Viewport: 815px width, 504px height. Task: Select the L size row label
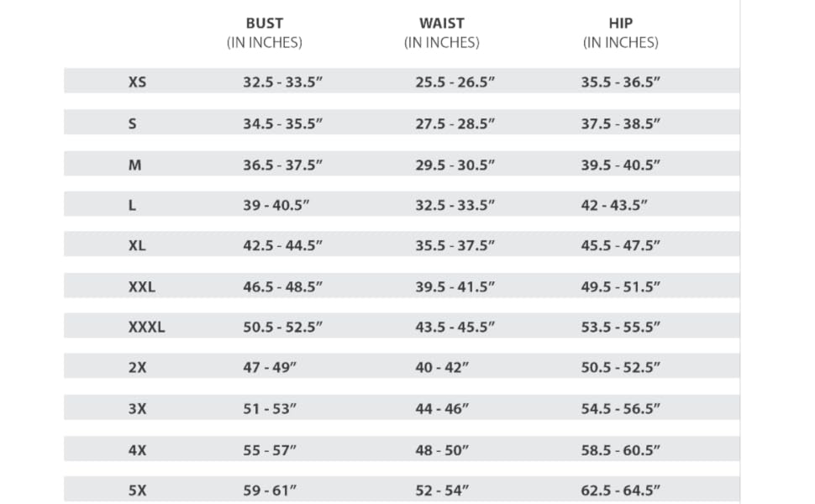132,205
